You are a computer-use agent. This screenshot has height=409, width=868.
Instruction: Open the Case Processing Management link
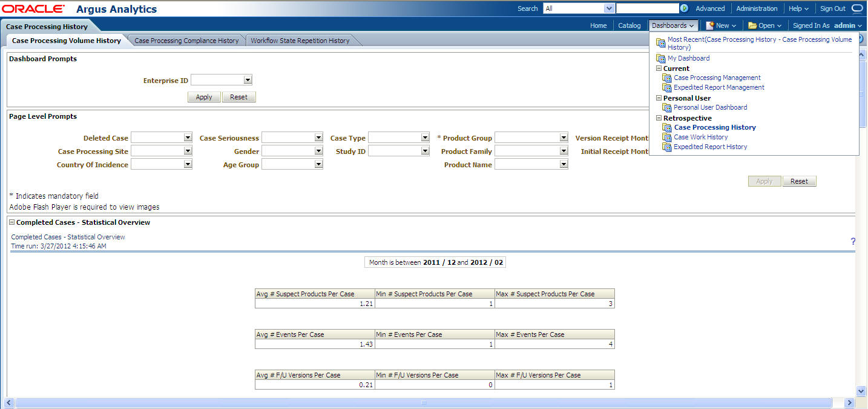[717, 78]
